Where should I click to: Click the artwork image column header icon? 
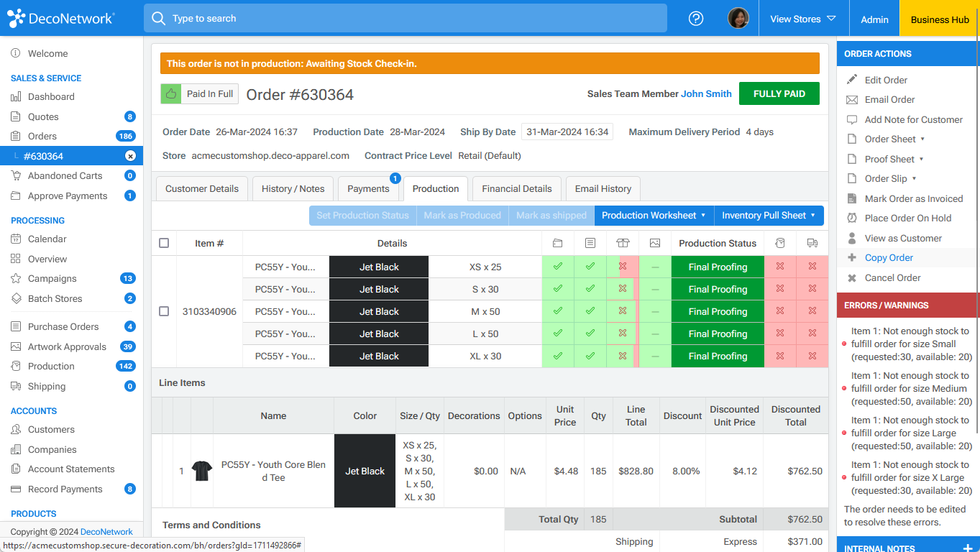654,243
